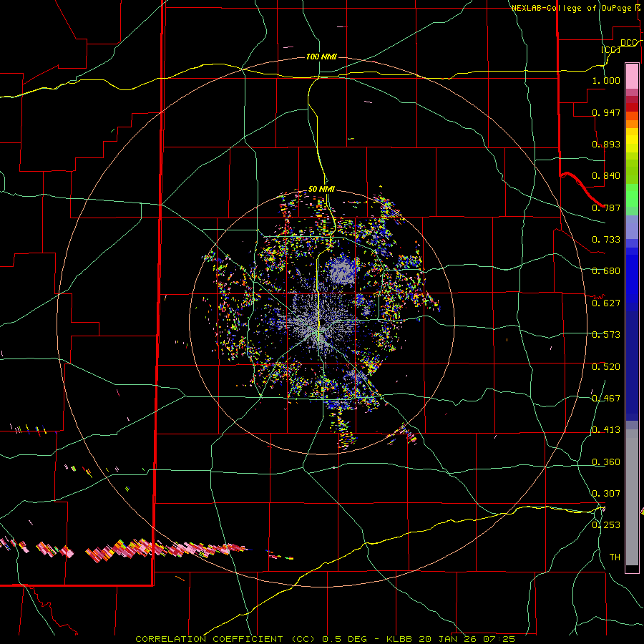
Task: Click the 0.680 legend value
Action: pos(606,271)
